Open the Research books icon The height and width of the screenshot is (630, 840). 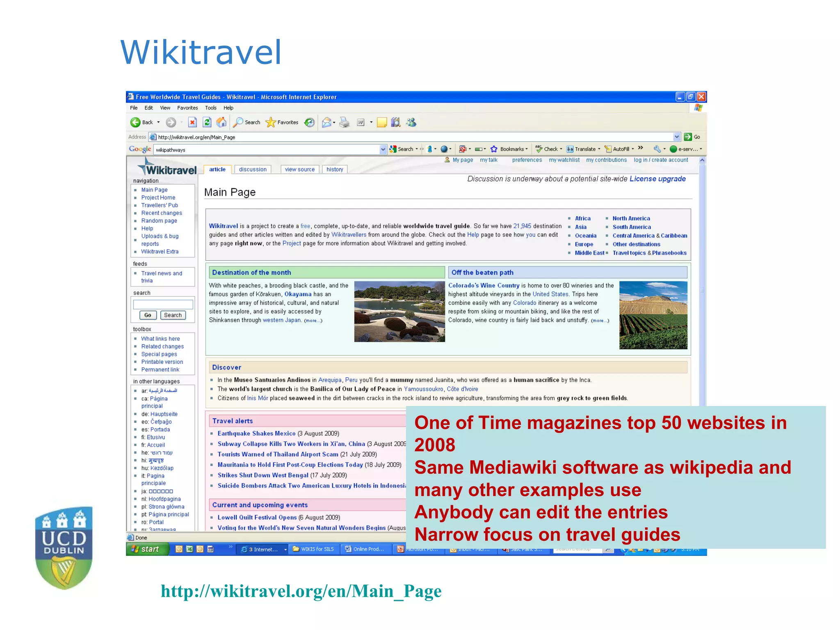pos(396,122)
